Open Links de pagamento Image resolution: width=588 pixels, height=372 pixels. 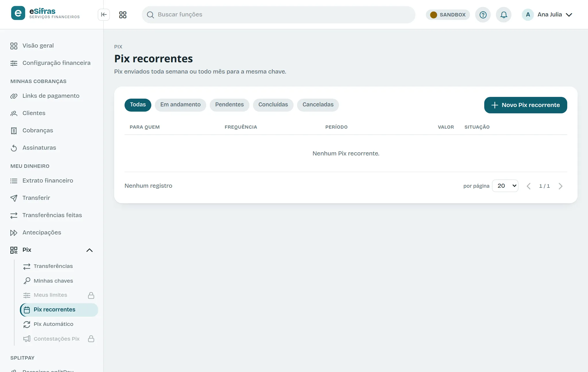tap(52, 96)
